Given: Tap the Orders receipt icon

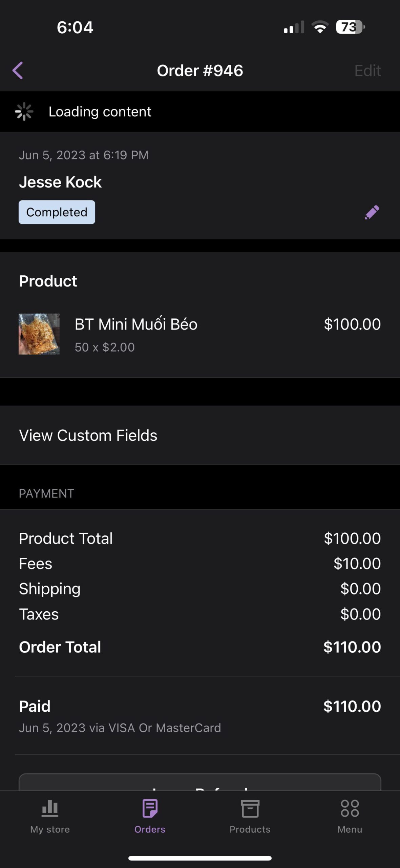Looking at the screenshot, I should pyautogui.click(x=150, y=808).
